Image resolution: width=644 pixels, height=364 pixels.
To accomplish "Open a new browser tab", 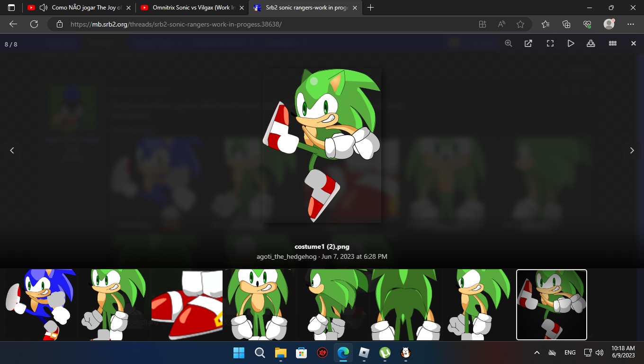I will click(x=371, y=8).
